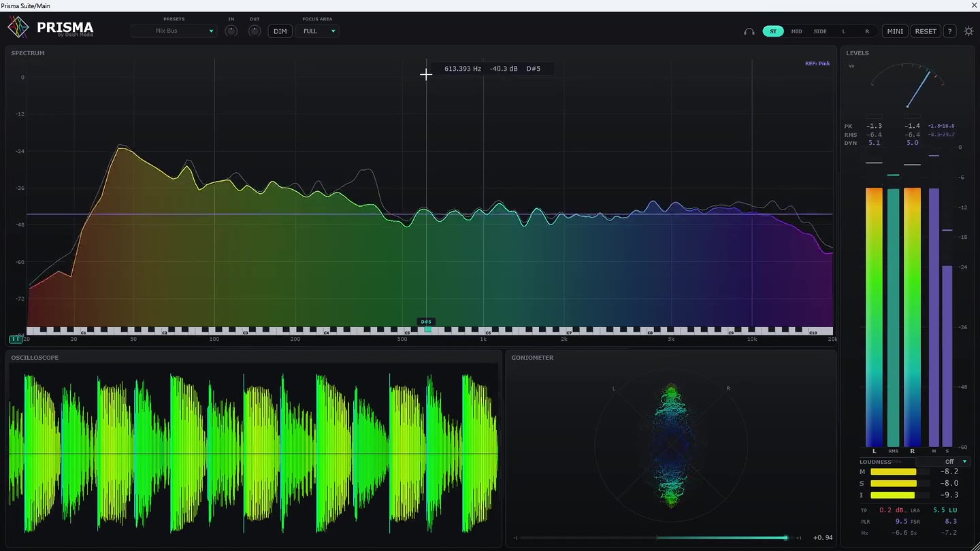The height and width of the screenshot is (551, 980).
Task: Click the L channel level meter bar
Action: tap(874, 317)
